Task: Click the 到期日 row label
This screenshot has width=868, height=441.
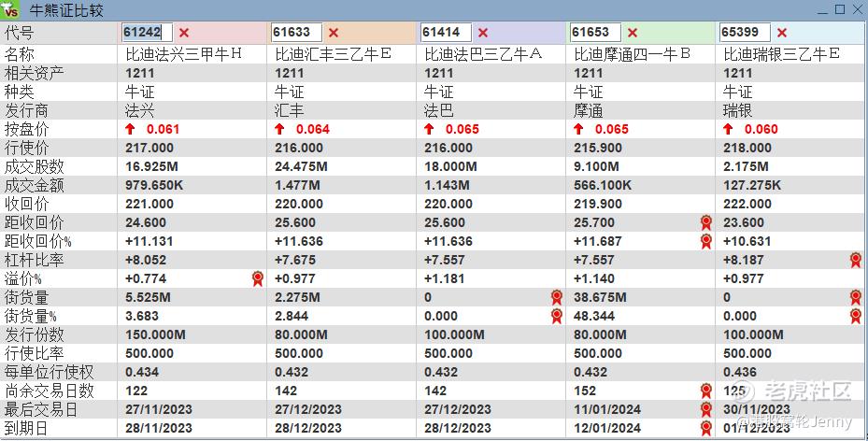Action: [26, 428]
